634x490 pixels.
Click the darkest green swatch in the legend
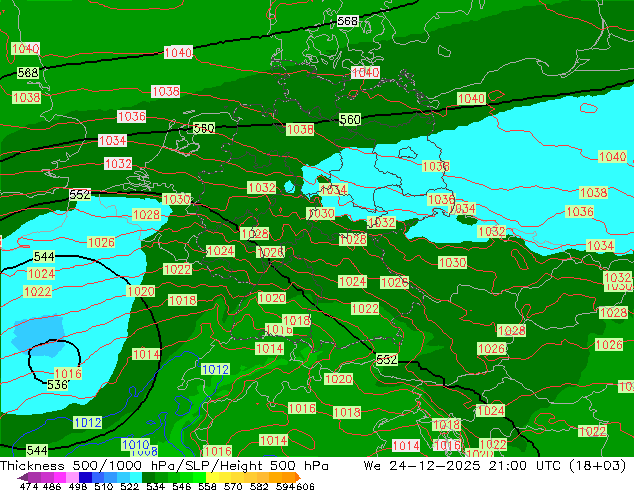tap(148, 477)
